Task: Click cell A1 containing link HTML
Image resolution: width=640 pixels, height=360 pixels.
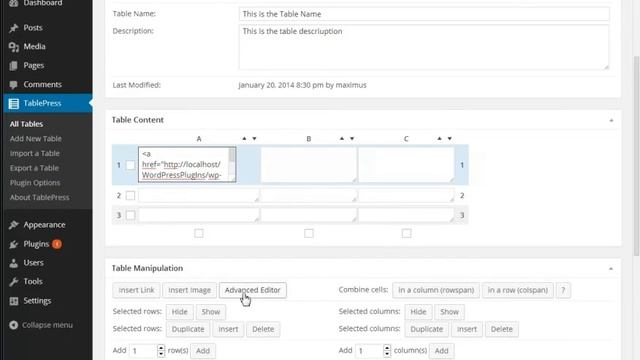Action: 187,164
